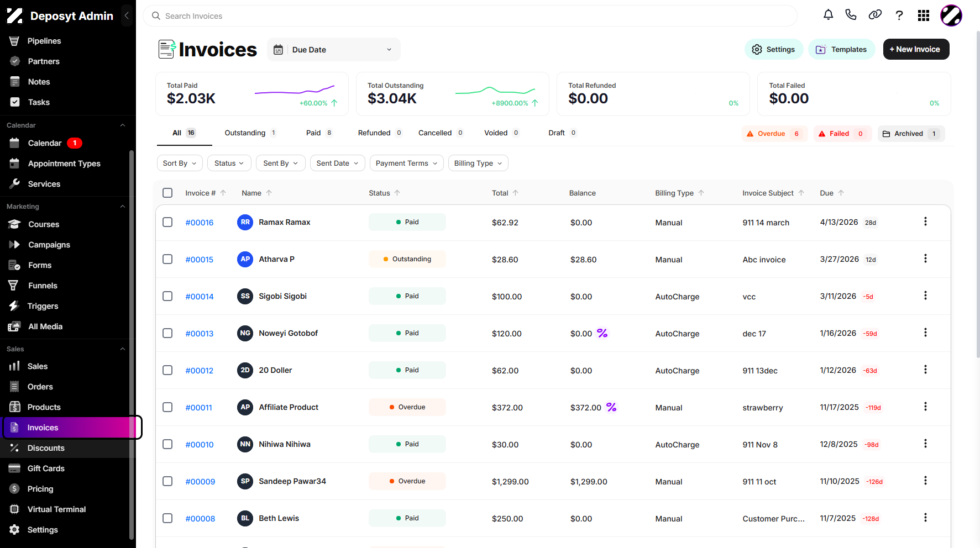Click the Search Invoices field
980x548 pixels.
click(x=470, y=16)
